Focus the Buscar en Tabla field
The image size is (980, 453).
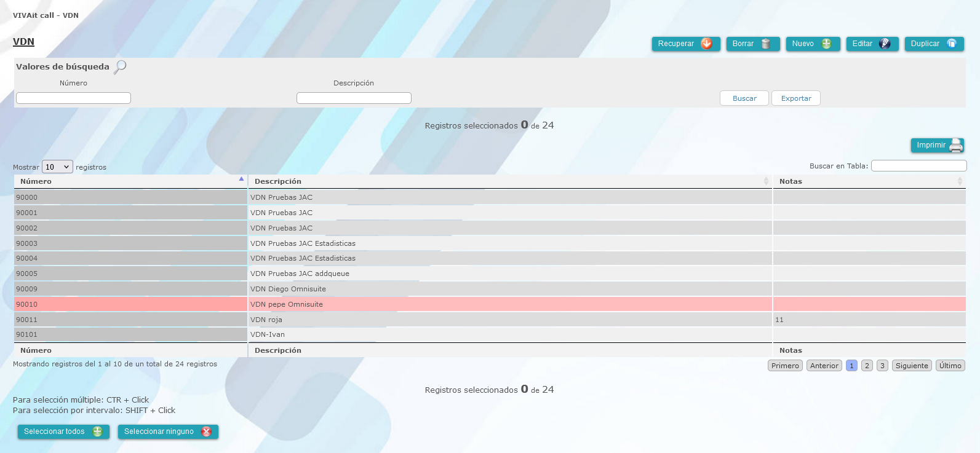click(x=919, y=166)
